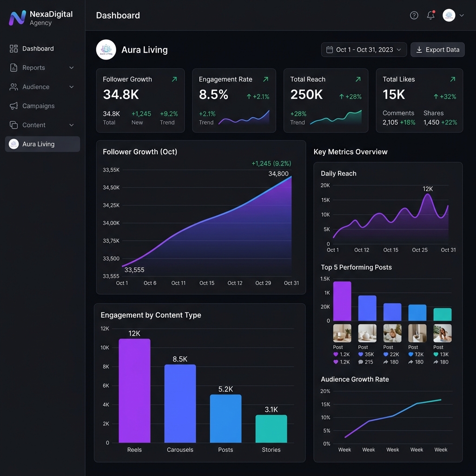Open the help question mark icon
The width and height of the screenshot is (476, 476).
tap(414, 15)
